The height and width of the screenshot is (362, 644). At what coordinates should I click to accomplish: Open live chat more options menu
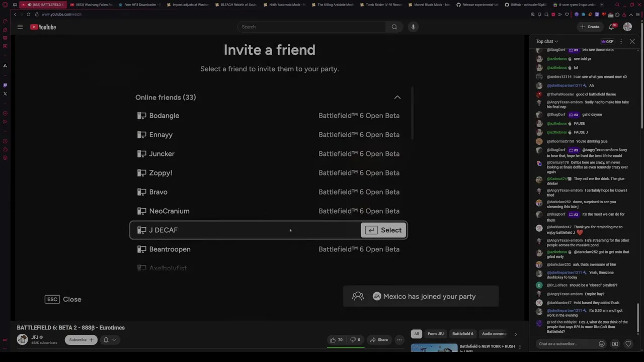click(x=621, y=42)
